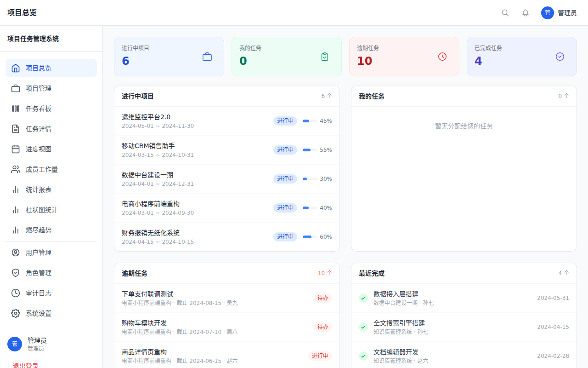Click the red 进行中 badge on 商品详情页重构
The height and width of the screenshot is (368, 588).
(320, 356)
